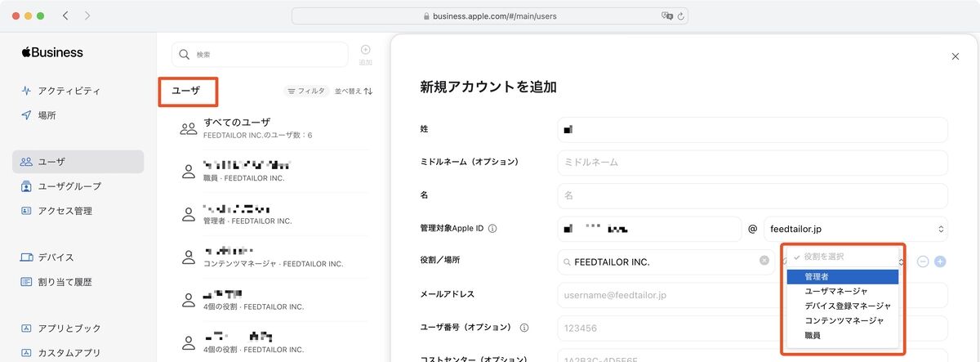The height and width of the screenshot is (362, 980).
Task: Click the ミドルネーム input field
Action: coord(752,163)
